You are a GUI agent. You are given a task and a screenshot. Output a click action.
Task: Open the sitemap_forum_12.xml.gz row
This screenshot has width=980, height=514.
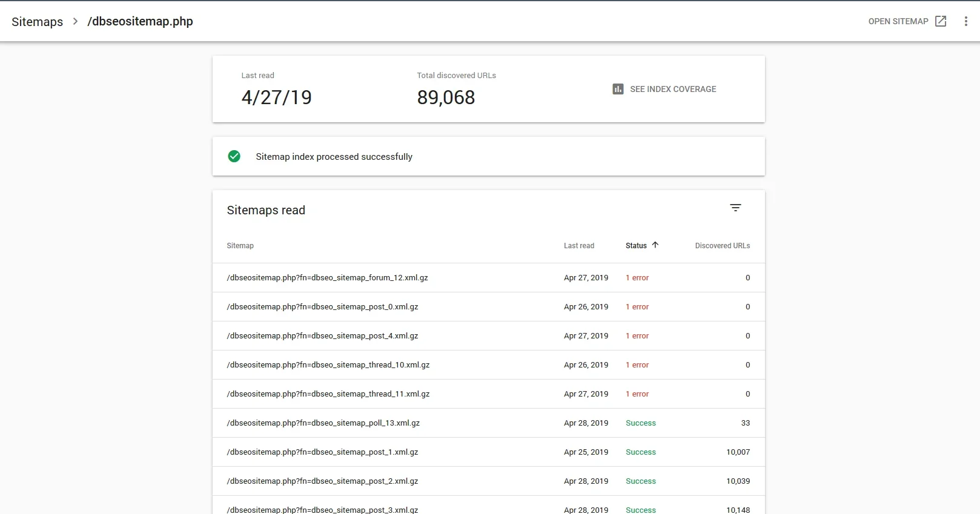488,278
